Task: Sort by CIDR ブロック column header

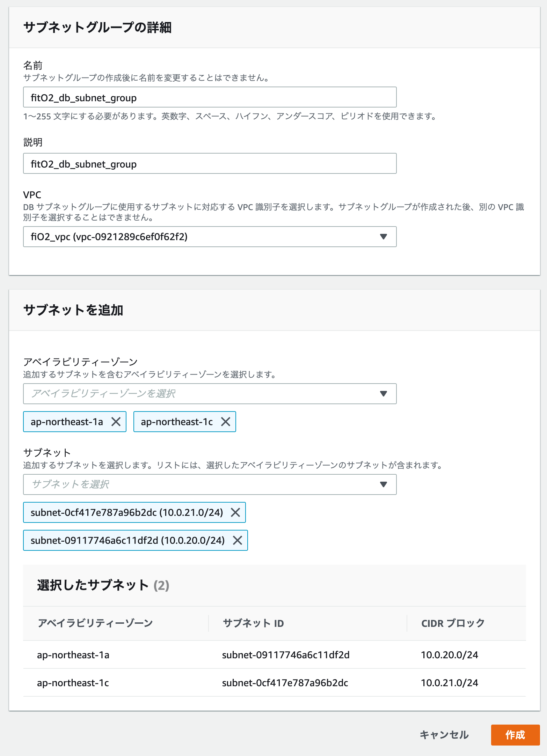Action: click(453, 623)
